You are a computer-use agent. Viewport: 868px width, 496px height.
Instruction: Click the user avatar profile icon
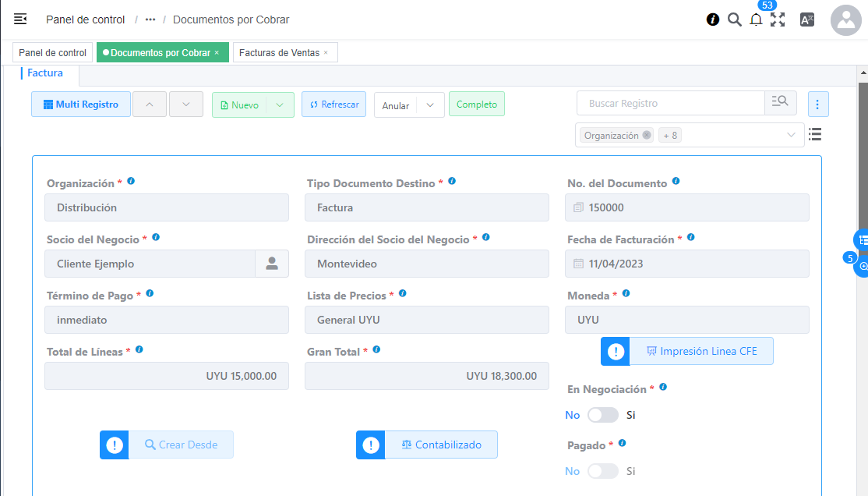[845, 20]
